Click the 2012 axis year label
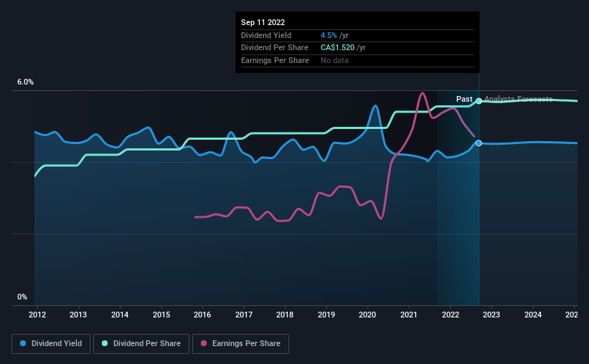The image size is (589, 364). point(37,315)
